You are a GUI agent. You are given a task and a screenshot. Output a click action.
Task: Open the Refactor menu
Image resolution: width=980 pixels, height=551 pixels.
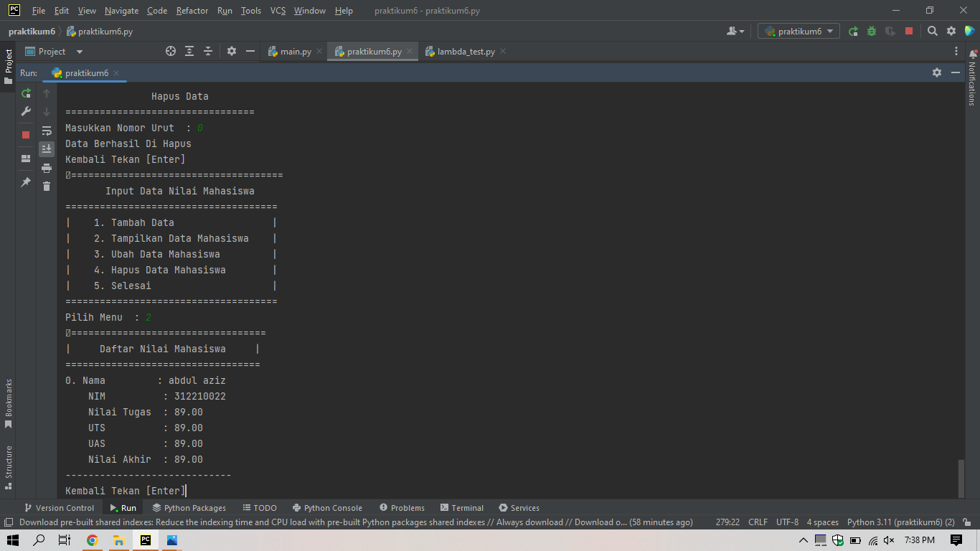[x=192, y=11]
